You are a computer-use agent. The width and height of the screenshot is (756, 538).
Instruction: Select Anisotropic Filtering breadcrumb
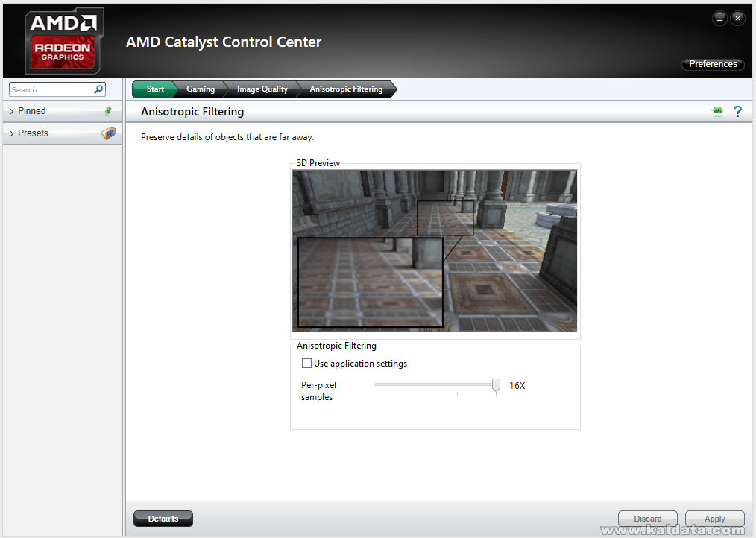coord(346,89)
